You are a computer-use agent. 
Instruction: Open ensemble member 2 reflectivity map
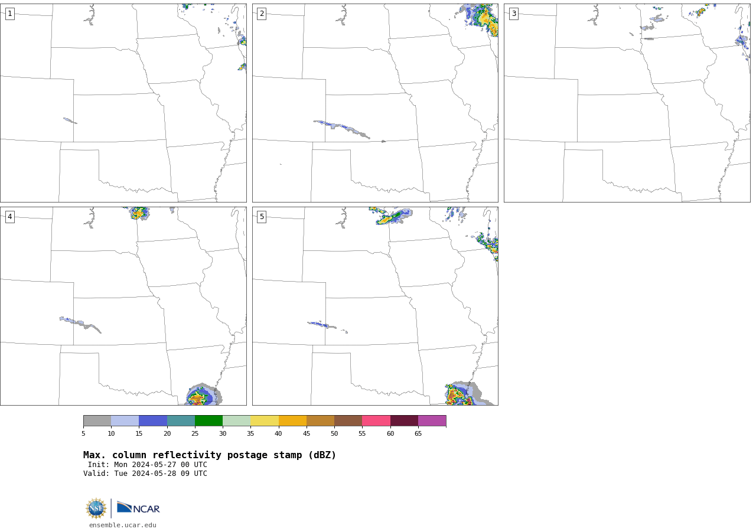click(x=375, y=103)
